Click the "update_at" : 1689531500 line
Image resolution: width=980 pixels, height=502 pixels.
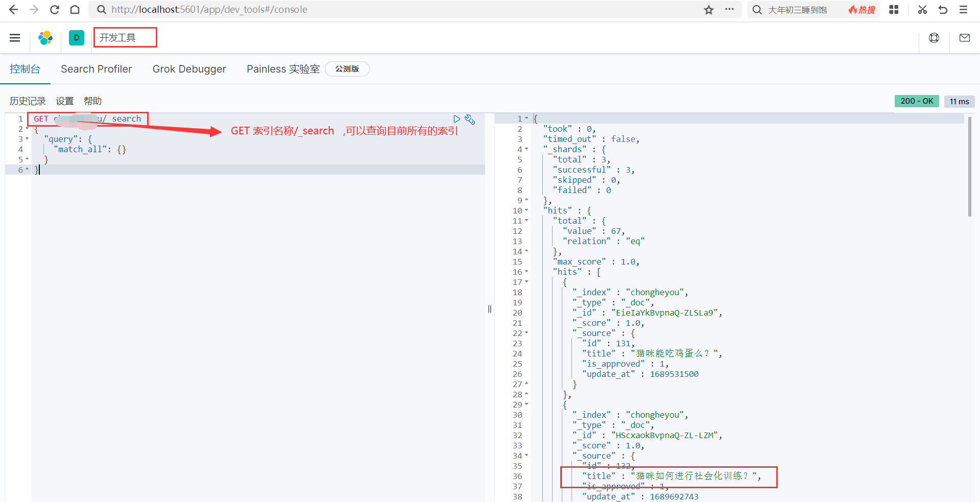pyautogui.click(x=640, y=374)
